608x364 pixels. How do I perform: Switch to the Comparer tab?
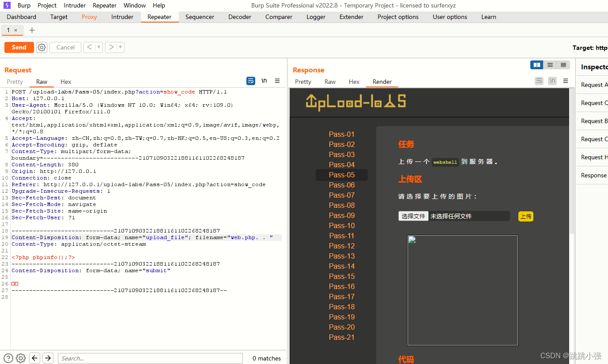[279, 17]
